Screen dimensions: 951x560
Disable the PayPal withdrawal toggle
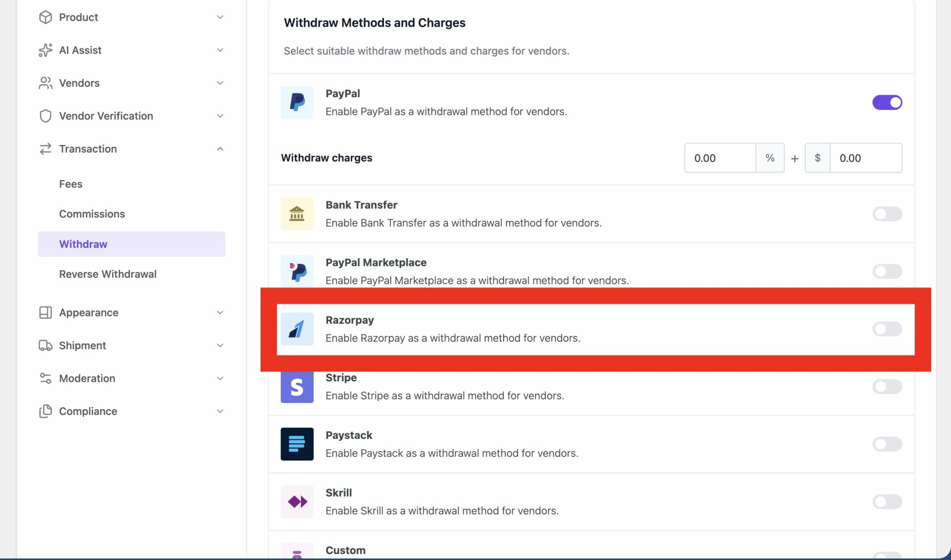887,102
